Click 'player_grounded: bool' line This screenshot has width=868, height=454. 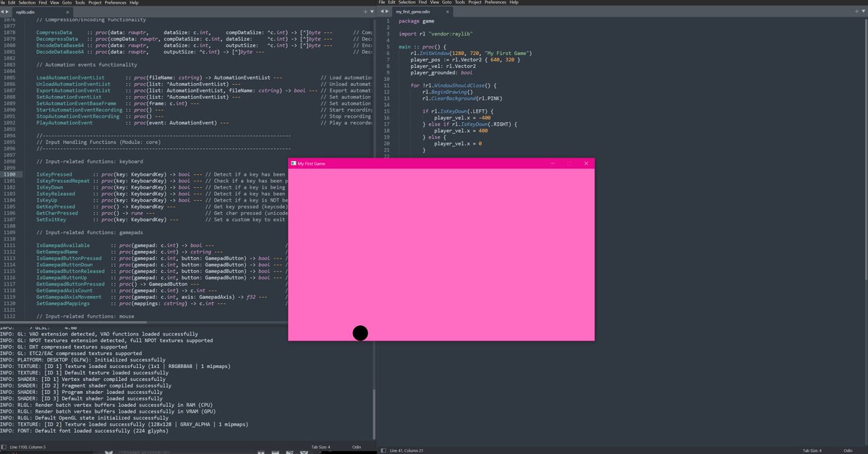[x=441, y=73]
